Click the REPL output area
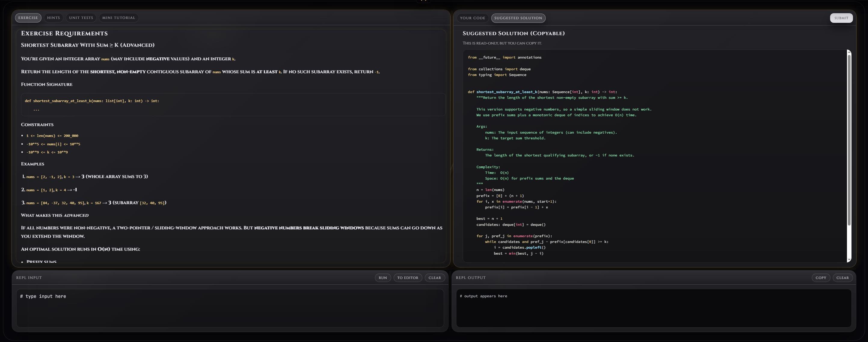868x342 pixels. (654, 308)
